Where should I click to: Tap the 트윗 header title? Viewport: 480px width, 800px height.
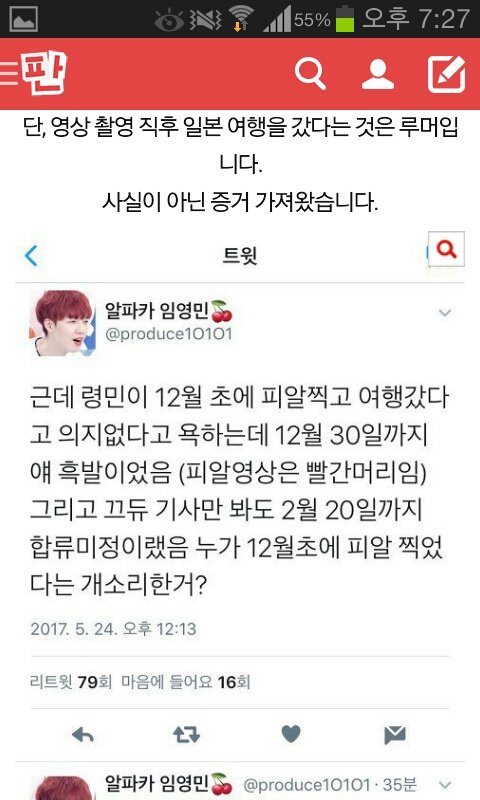pos(239,255)
